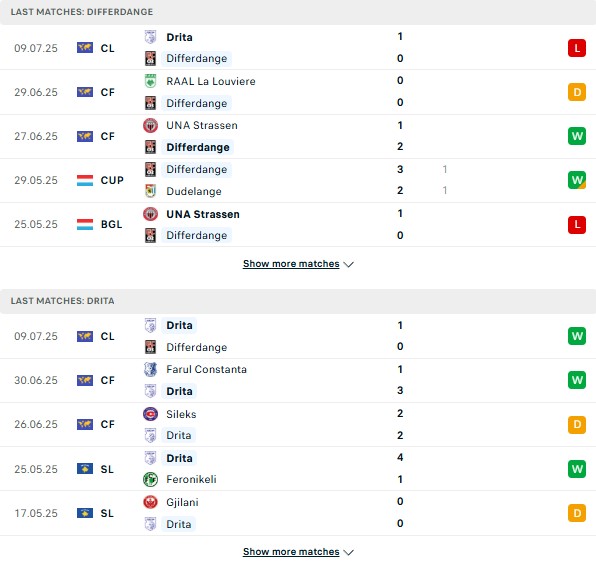This screenshot has width=596, height=565.
Task: Click the green W badge for Dudelange cup match
Action: 577,180
